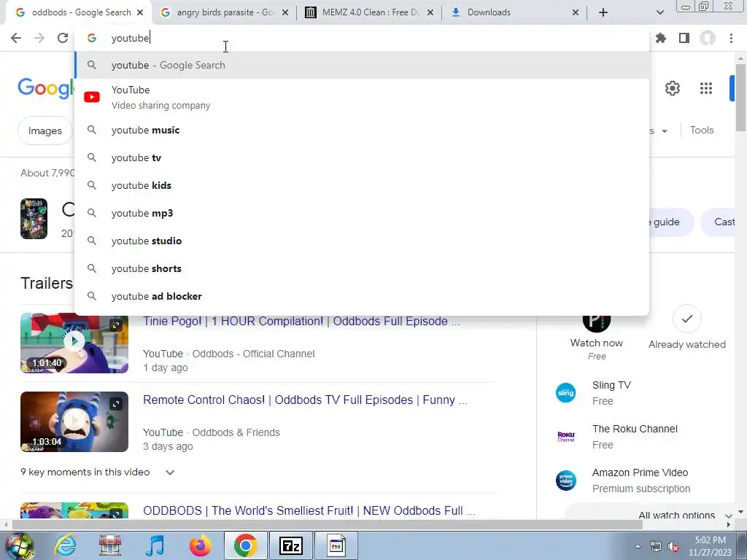The image size is (747, 560).
Task: Open the Google apps grid icon
Action: coord(706,88)
